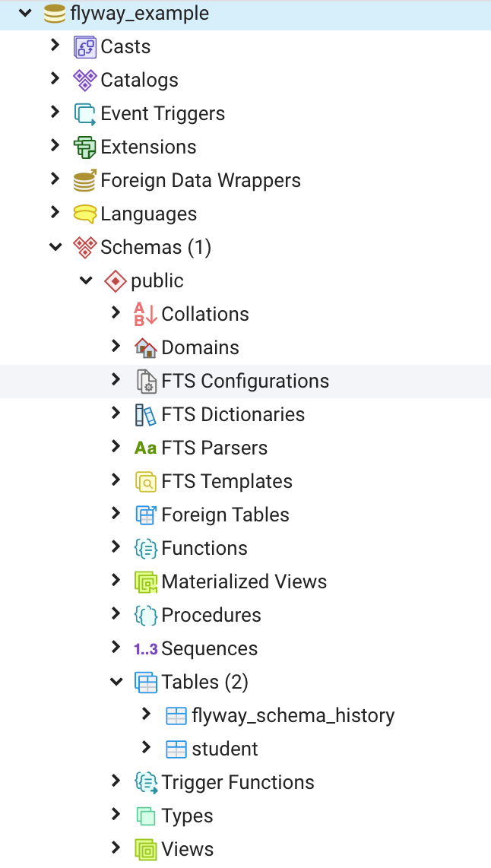Collapse the flyway_example database node
The image size is (491, 868).
tap(25, 14)
